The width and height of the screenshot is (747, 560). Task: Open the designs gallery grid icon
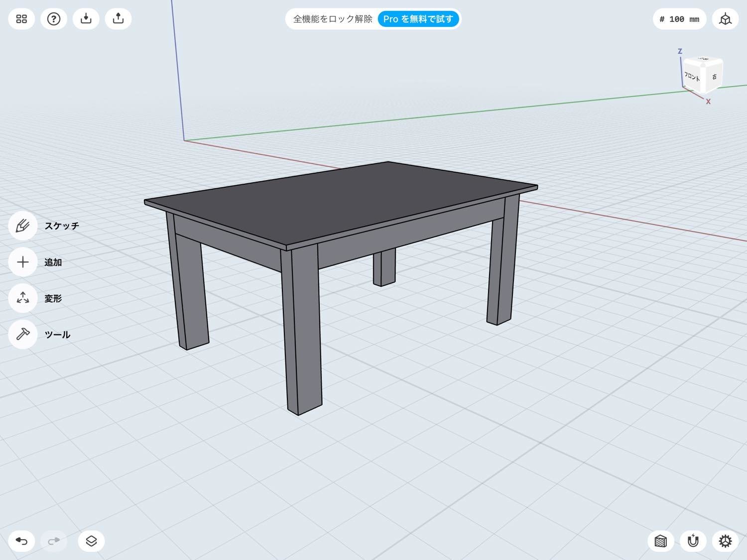click(21, 19)
